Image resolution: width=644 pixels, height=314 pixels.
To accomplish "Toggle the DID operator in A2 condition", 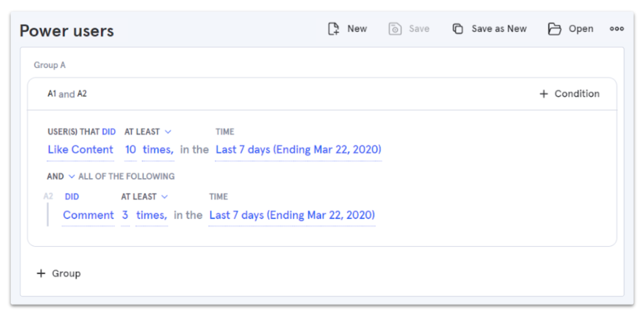I will [x=72, y=197].
